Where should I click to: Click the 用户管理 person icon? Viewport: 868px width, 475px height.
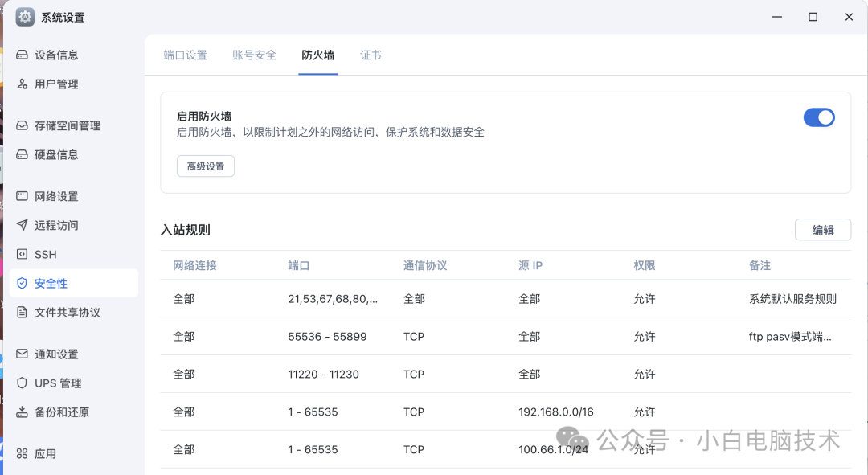(x=23, y=84)
